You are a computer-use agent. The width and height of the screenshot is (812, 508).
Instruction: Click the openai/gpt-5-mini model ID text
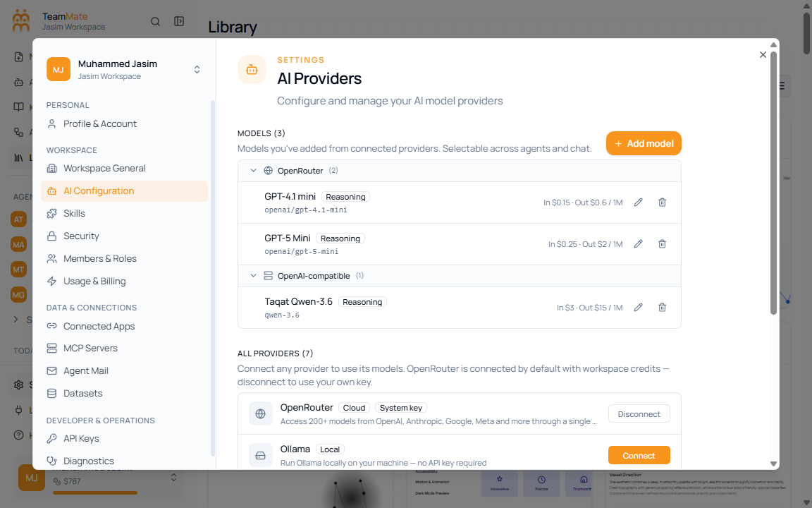[302, 251]
